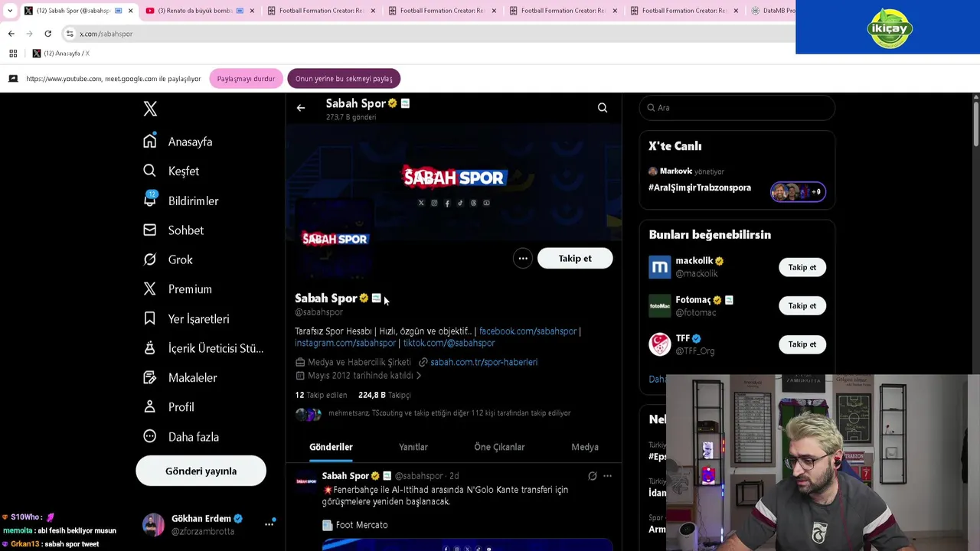980x551 pixels.
Task: Click mackolik profile avatar
Action: pos(660,267)
